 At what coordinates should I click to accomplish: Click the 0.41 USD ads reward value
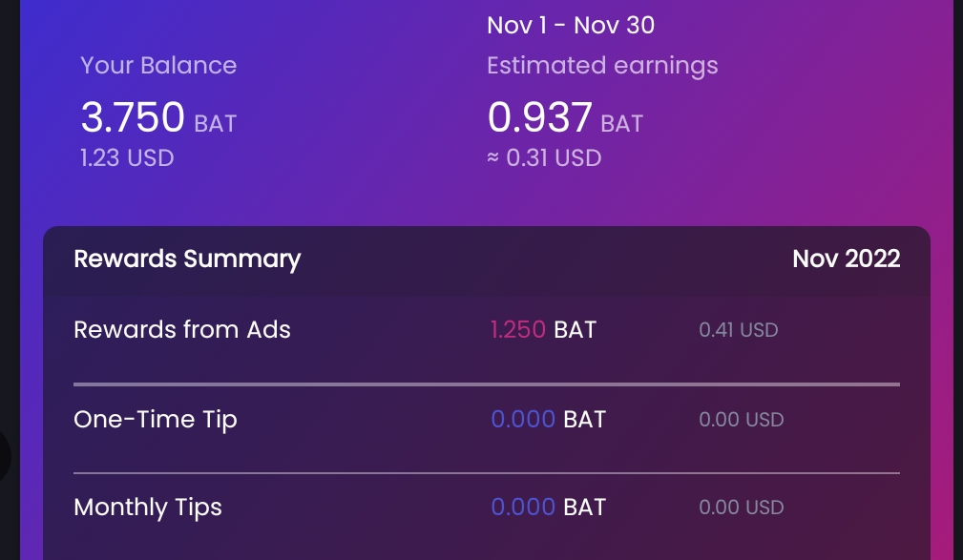tap(738, 330)
